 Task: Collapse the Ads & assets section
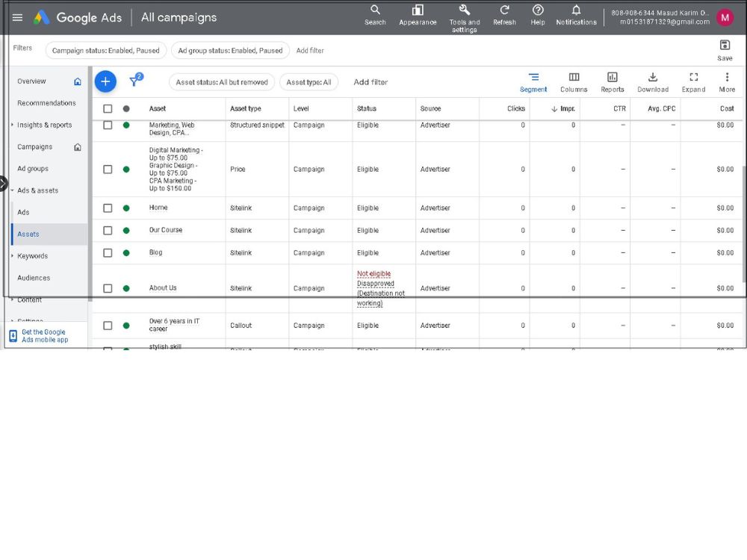[13, 190]
